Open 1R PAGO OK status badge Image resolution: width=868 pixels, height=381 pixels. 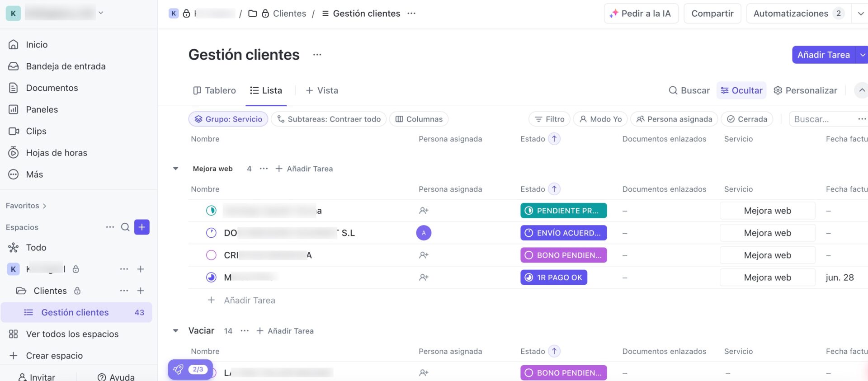tap(554, 278)
